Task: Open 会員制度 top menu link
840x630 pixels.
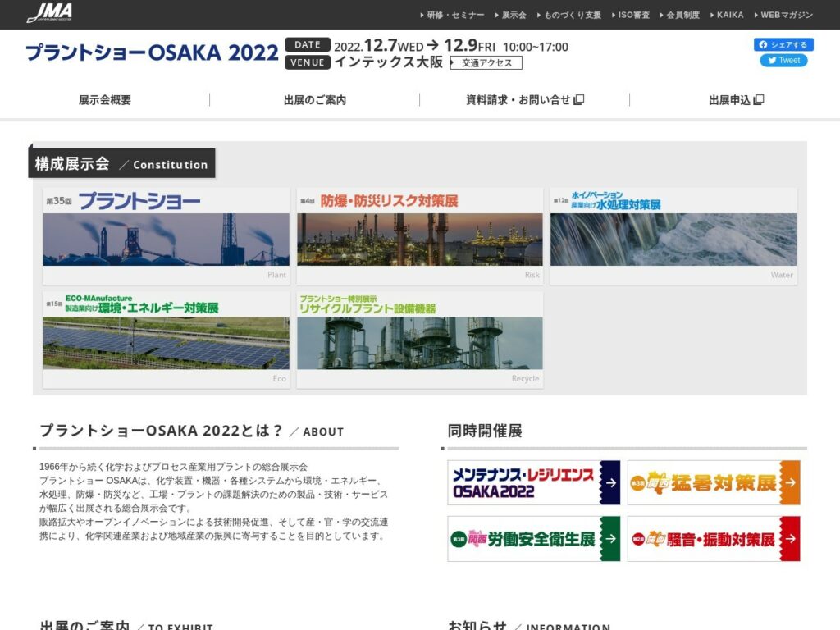Action: coord(679,15)
